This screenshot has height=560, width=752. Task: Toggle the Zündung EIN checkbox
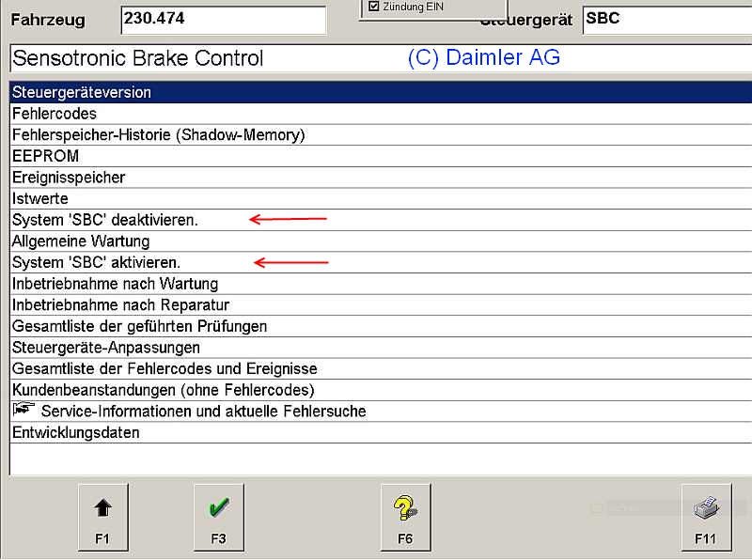pyautogui.click(x=374, y=7)
